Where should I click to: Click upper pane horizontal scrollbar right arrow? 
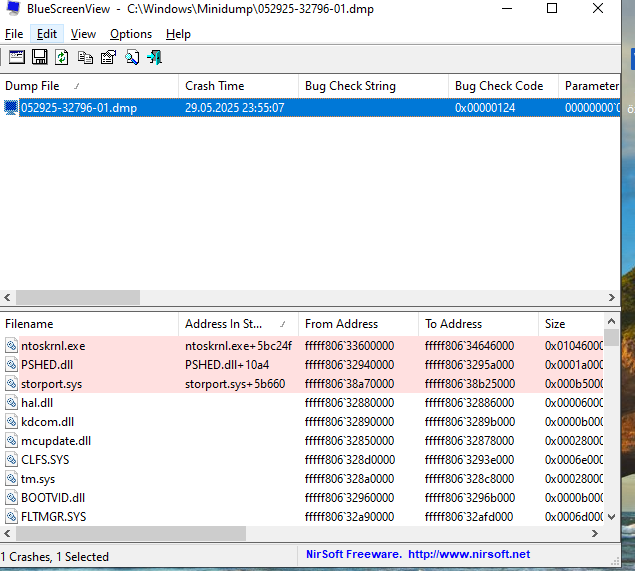click(612, 297)
